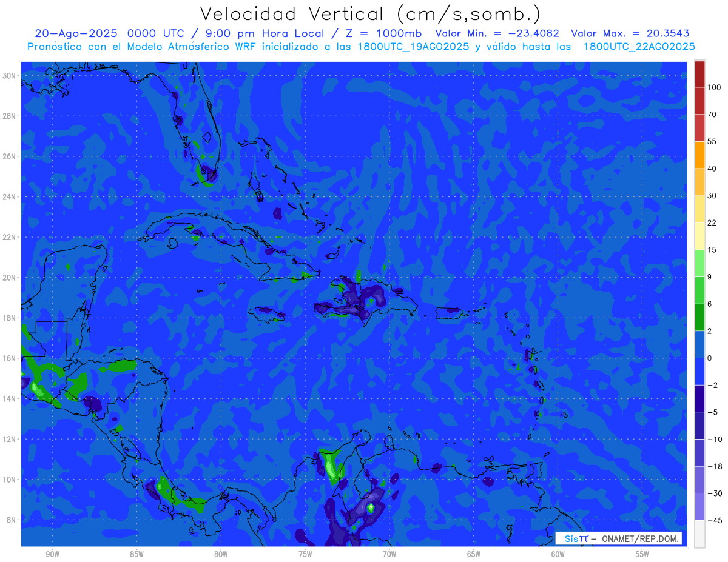
Task: Click the "65W" longitude label
Action: [x=474, y=554]
